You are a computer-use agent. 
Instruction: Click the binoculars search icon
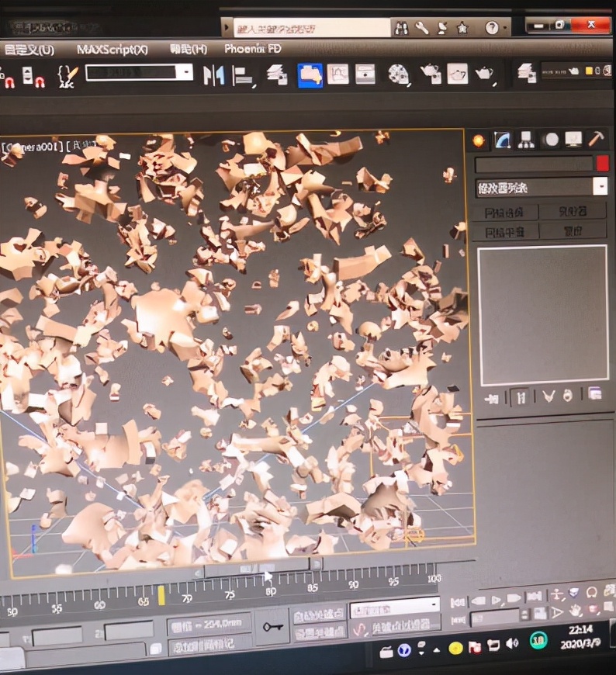[x=401, y=28]
